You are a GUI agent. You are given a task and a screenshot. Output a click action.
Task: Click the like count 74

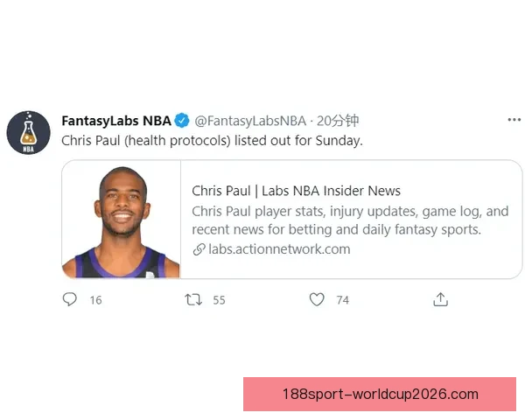click(343, 300)
